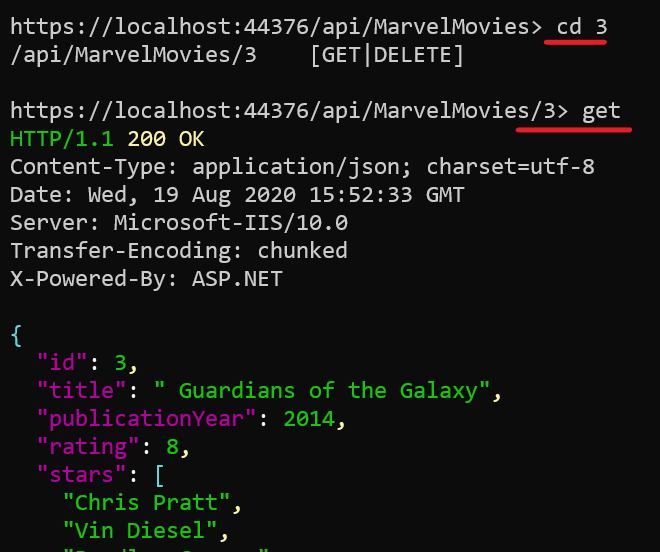The height and width of the screenshot is (552, 660).
Task: Click the underlined 'cd 3' command
Action: 582,27
